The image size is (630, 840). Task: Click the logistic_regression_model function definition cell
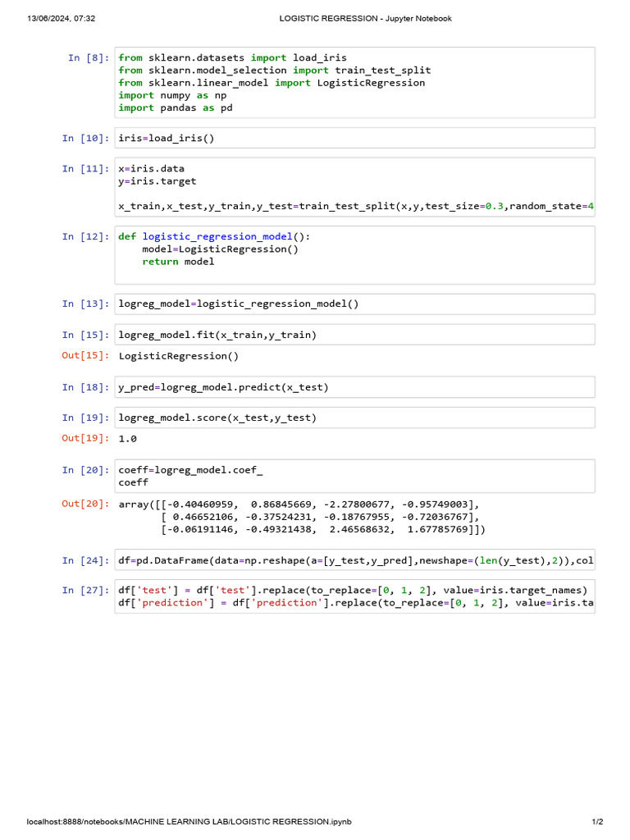pyautogui.click(x=354, y=255)
